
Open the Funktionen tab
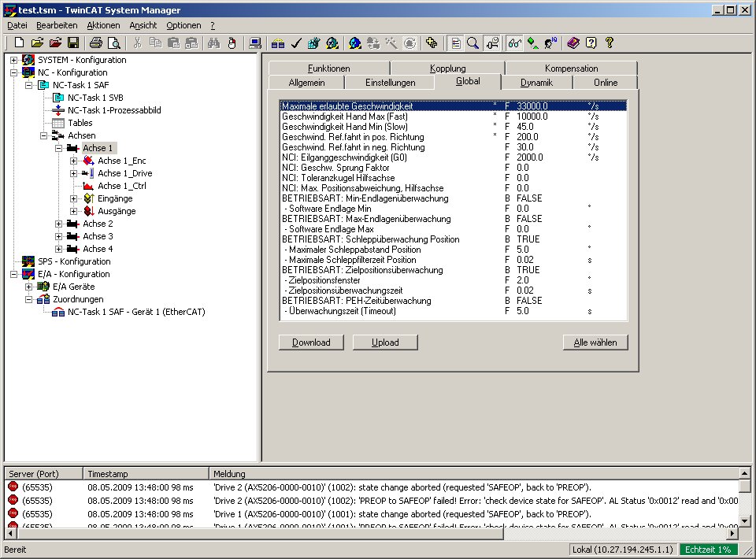pyautogui.click(x=329, y=68)
